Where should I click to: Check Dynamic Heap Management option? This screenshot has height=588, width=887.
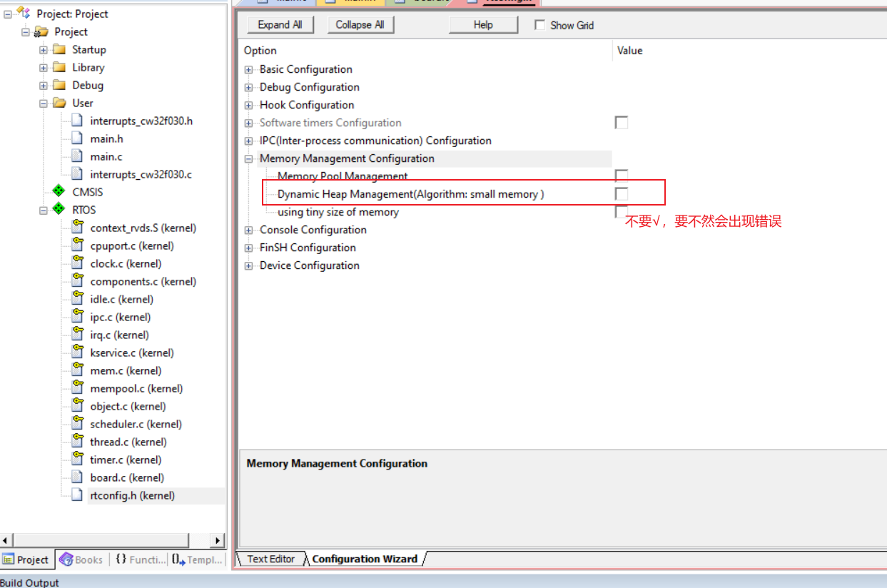621,192
